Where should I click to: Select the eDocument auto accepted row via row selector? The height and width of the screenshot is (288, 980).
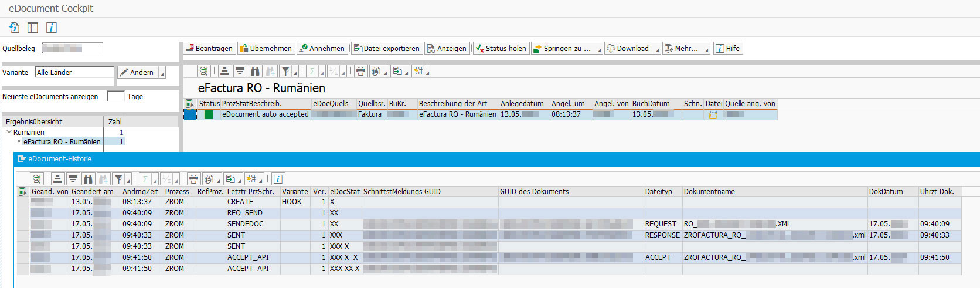[190, 115]
